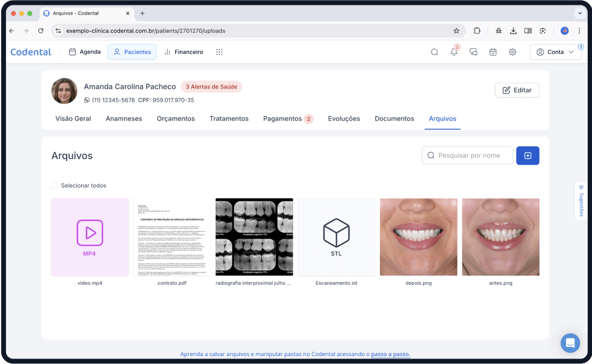Expand the Conta account dropdown
Viewport: 592px width, 364px height.
pos(555,52)
